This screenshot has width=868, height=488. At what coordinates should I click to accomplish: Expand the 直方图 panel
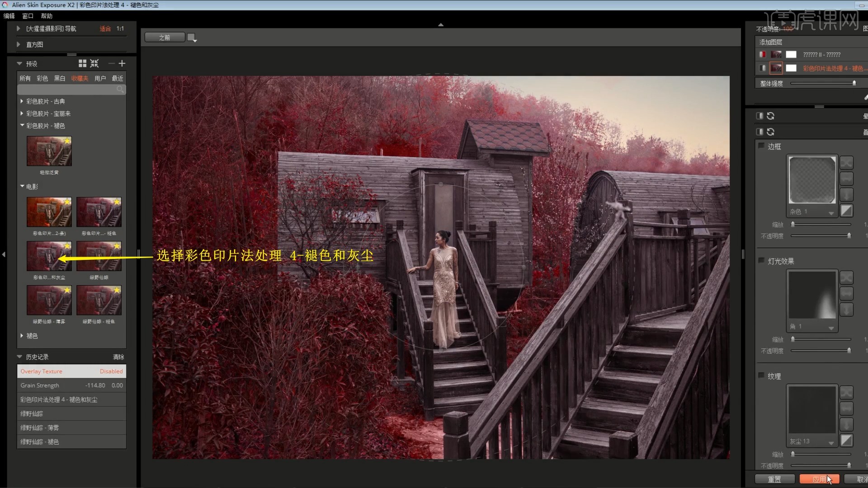point(19,44)
